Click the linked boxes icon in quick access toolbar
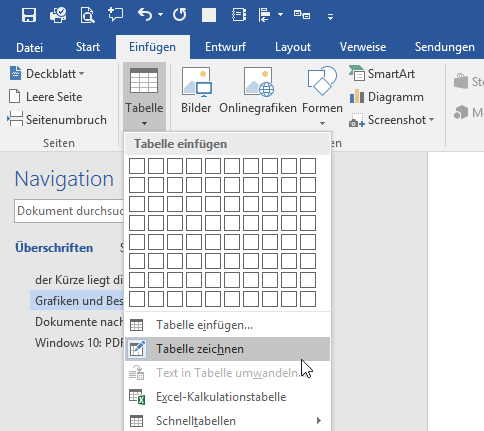Screen dimensions: 484x431 pyautogui.click(x=302, y=15)
